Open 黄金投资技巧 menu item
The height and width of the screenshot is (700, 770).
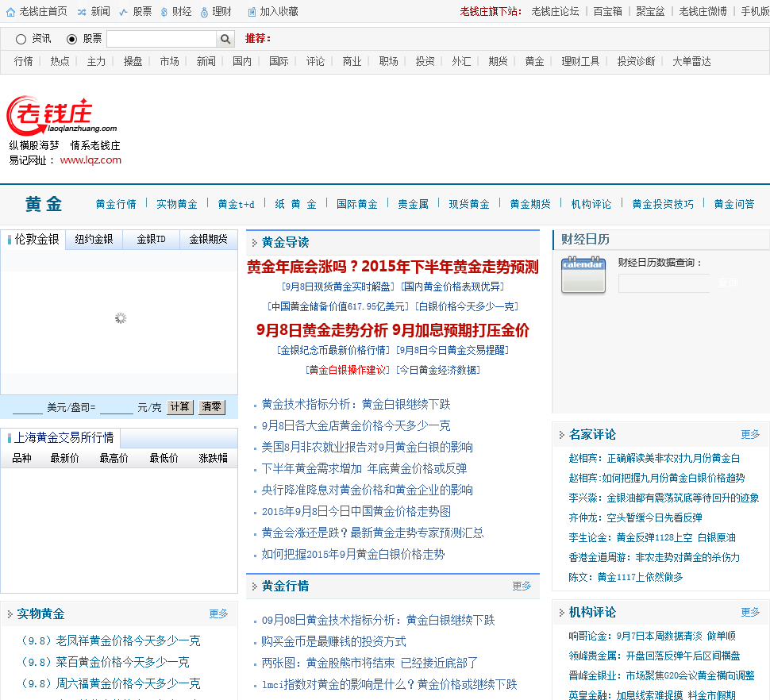tap(663, 204)
